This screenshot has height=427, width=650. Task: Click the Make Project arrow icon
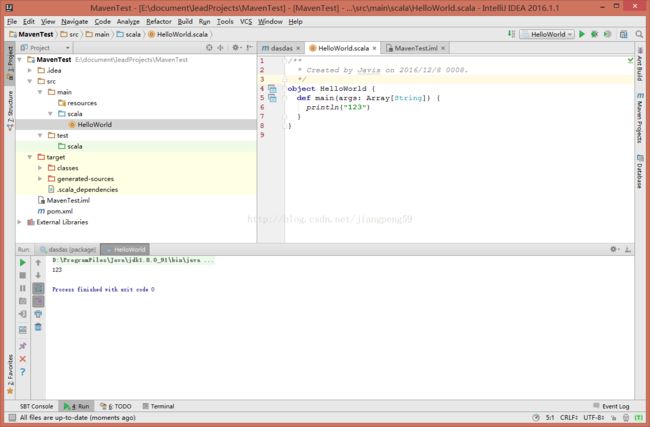(x=512, y=34)
